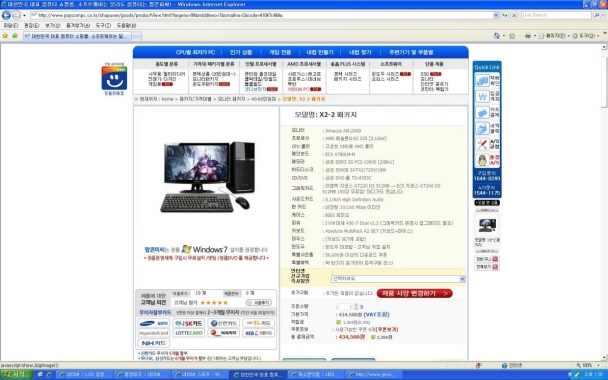This screenshot has width=608, height=380.
Task: Click the browser Back arrow button
Action: point(6,15)
